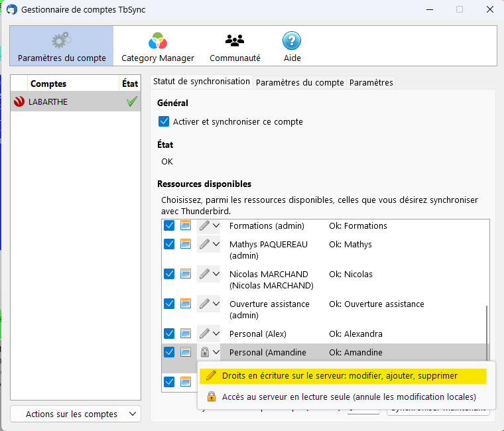Open the pencil dropdown for Formations (admin)

208,225
